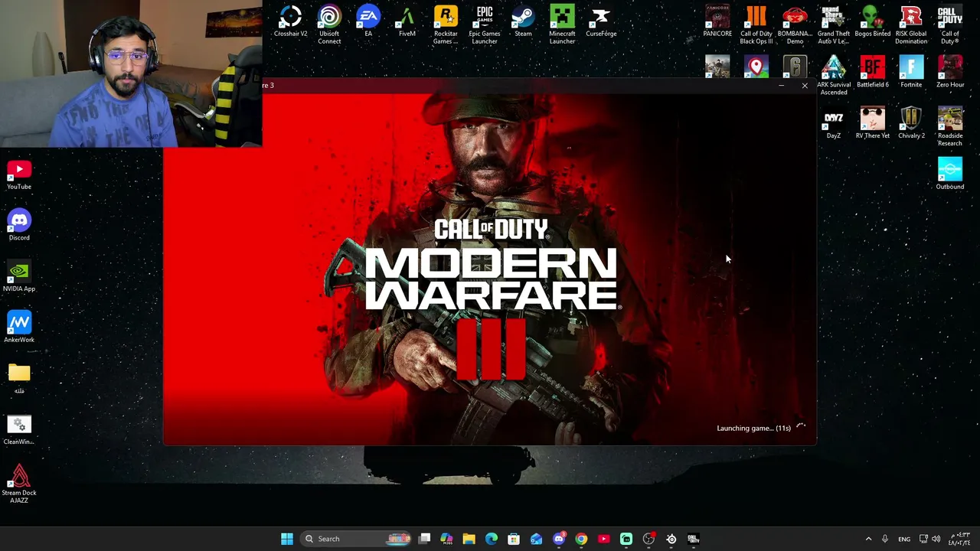980x551 pixels.
Task: Launch the NVIDIA App desktop shortcut
Action: click(x=19, y=277)
